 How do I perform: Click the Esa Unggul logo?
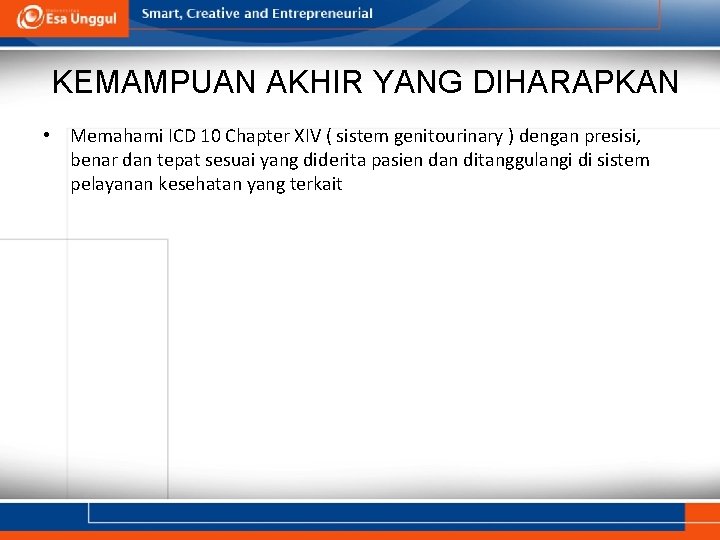(67, 17)
